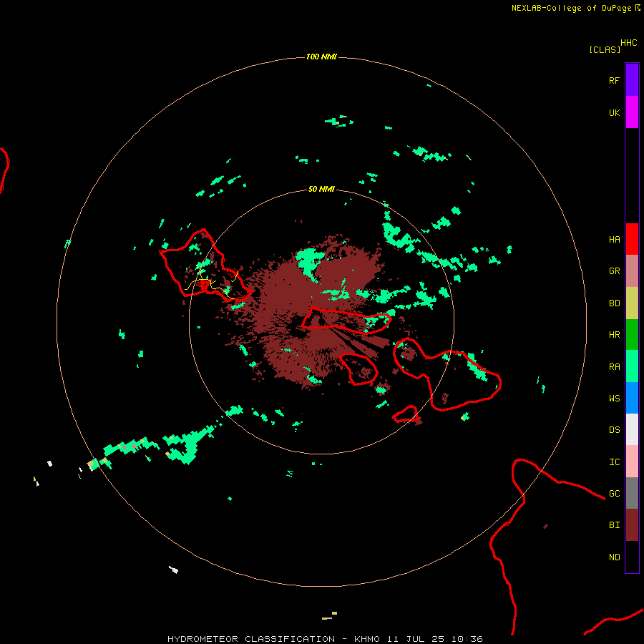Click the '11 JUL 25' date text
The height and width of the screenshot is (644, 644).
tap(416, 639)
